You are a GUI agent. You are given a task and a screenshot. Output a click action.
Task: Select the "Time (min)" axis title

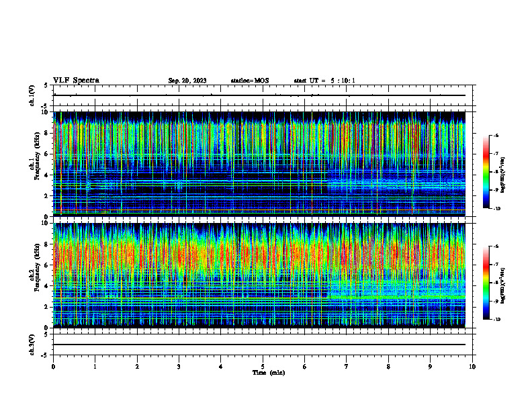click(269, 373)
